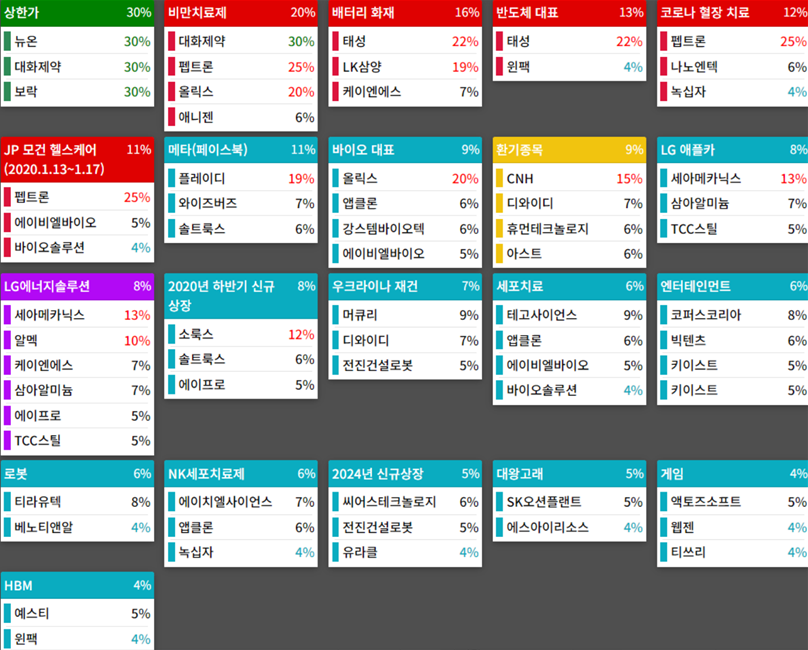Select the 메타(페이스북) theme header
808x650 pixels.
241,150
